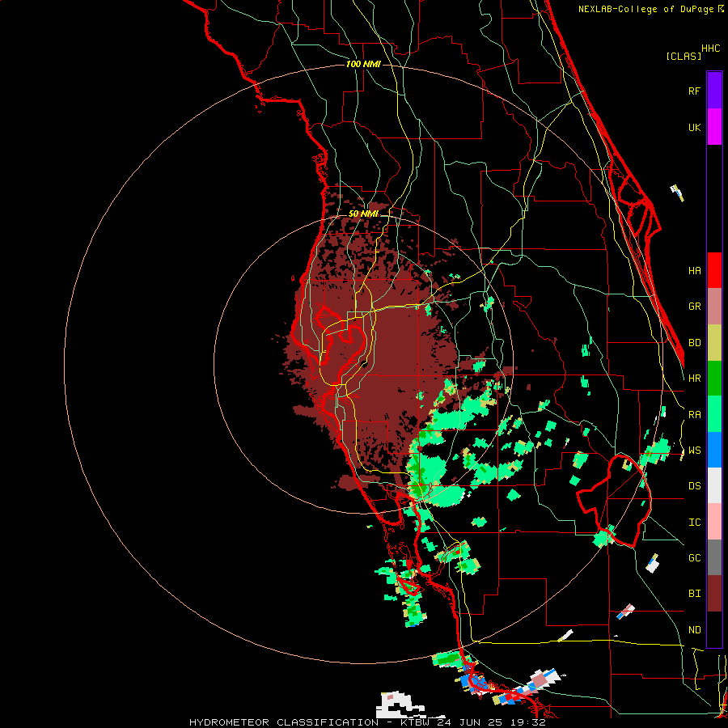This screenshot has width=728, height=728.
Task: Click the RF purple legend swatch
Action: click(714, 91)
